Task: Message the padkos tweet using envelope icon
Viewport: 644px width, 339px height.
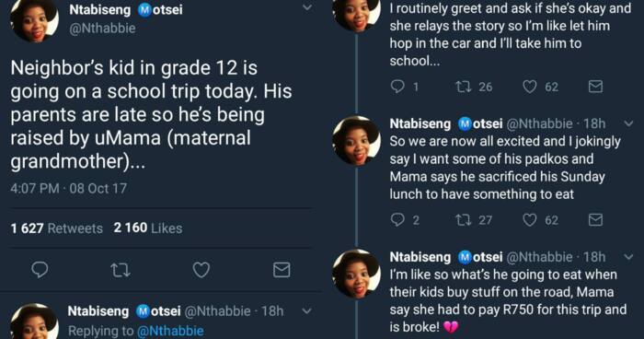Action: click(x=595, y=219)
